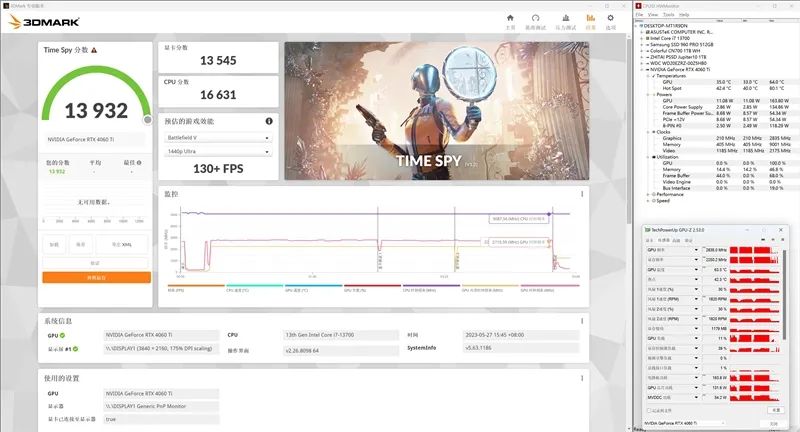Select the Frame Buffer Power Supply row

click(688, 113)
